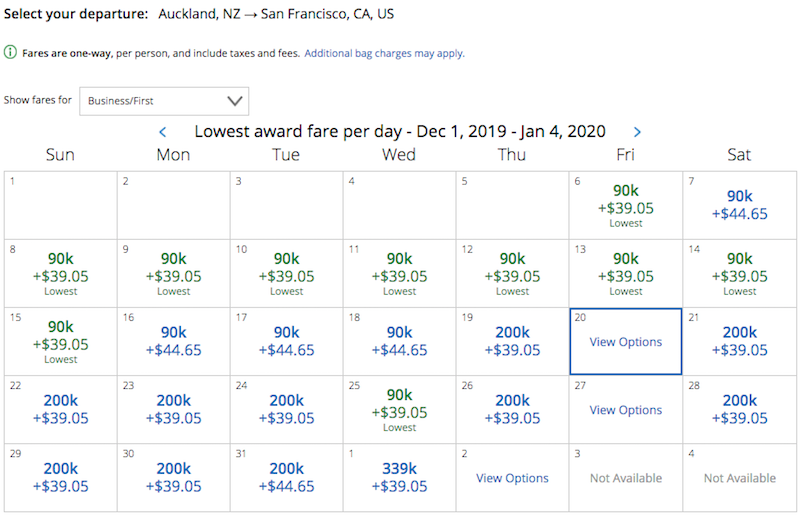This screenshot has width=800, height=516.
Task: Pick December 14 Saturday lowest fare
Action: point(739,274)
